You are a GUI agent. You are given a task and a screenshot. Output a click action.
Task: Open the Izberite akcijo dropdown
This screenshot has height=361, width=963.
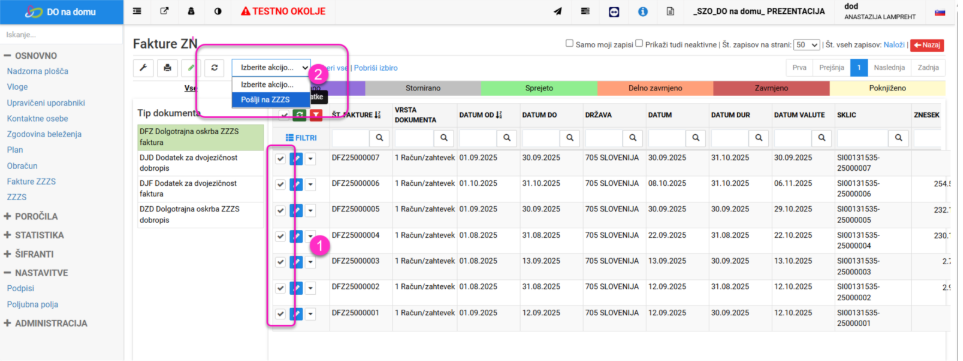pyautogui.click(x=271, y=68)
